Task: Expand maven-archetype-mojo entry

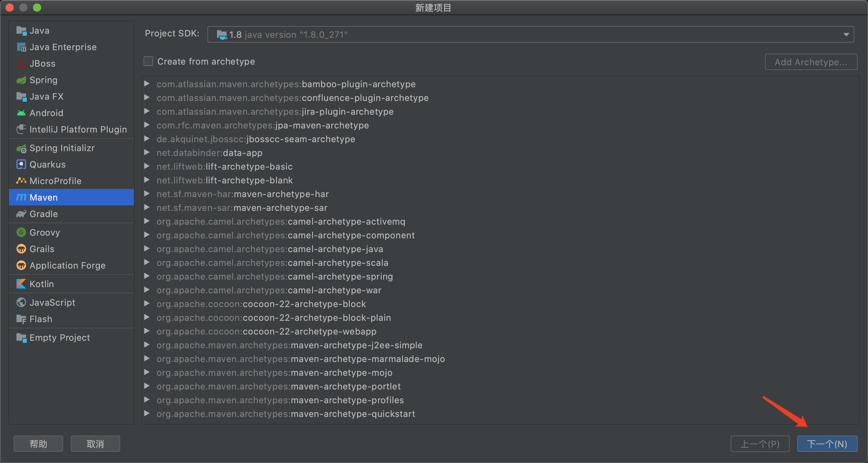Action: click(147, 372)
